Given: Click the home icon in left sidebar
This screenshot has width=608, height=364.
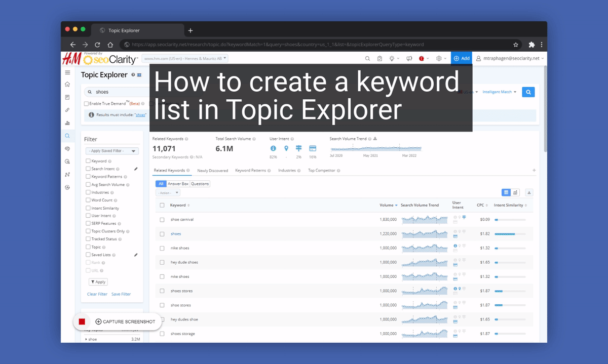Looking at the screenshot, I should [67, 85].
